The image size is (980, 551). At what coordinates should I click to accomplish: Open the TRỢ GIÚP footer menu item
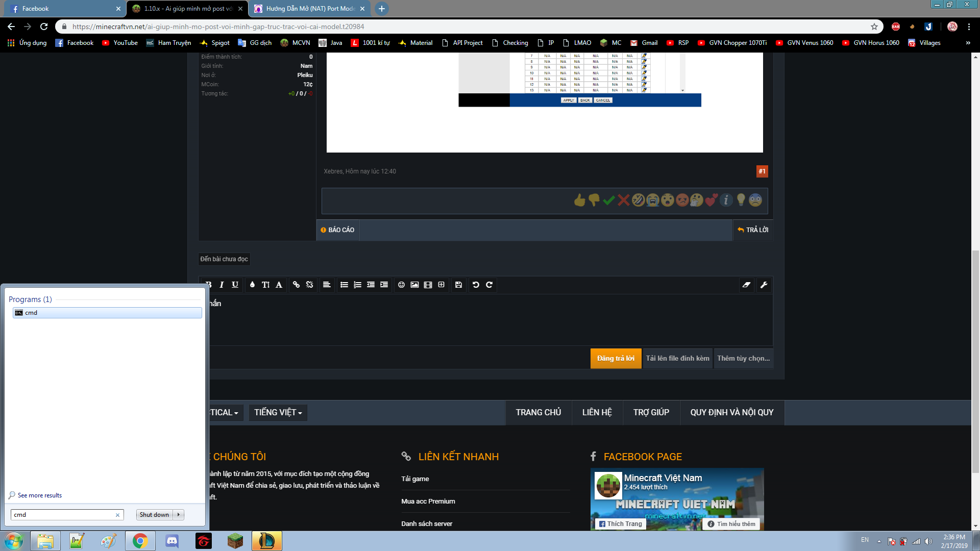pos(651,412)
